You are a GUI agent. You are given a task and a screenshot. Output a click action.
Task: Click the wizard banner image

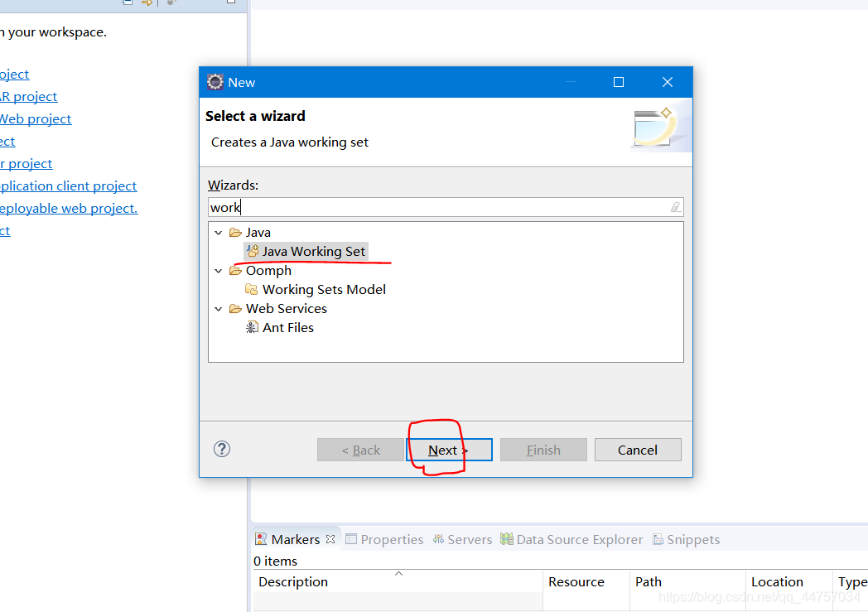661,128
